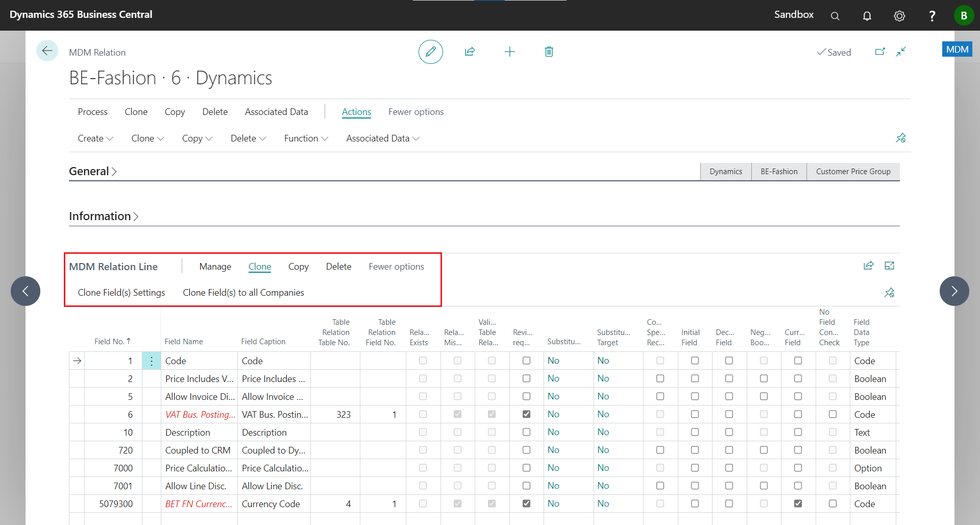Click the BE-Fashion summary field
This screenshot has width=980, height=525.
(779, 172)
